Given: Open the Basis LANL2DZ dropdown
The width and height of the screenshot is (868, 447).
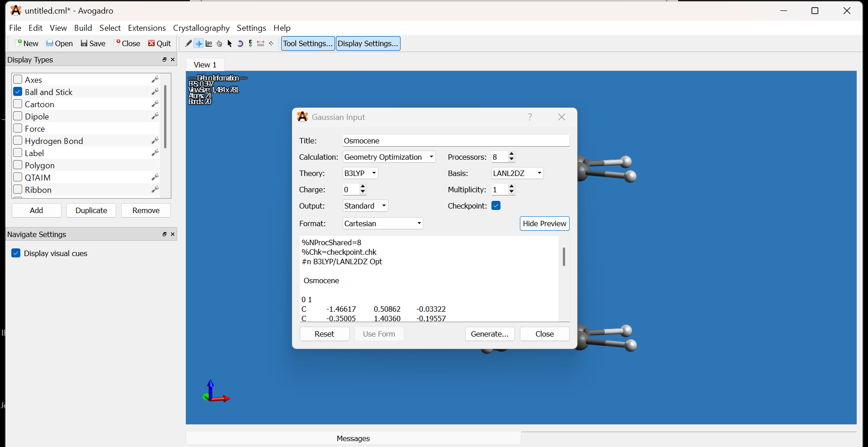Looking at the screenshot, I should [517, 173].
